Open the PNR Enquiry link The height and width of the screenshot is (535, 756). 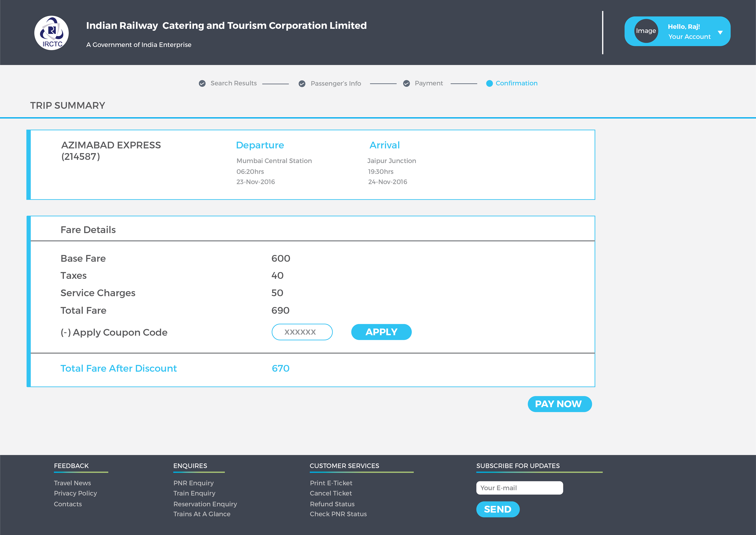pyautogui.click(x=194, y=483)
